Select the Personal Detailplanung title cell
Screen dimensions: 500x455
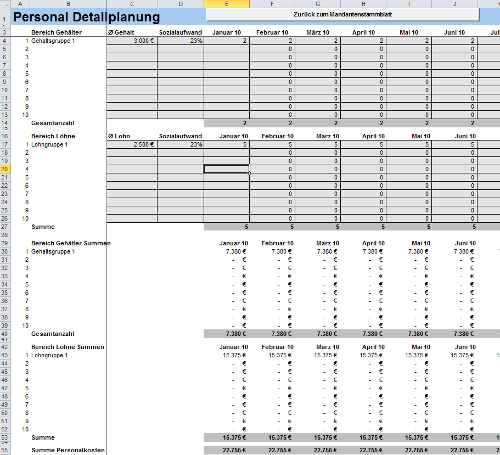tap(87, 17)
